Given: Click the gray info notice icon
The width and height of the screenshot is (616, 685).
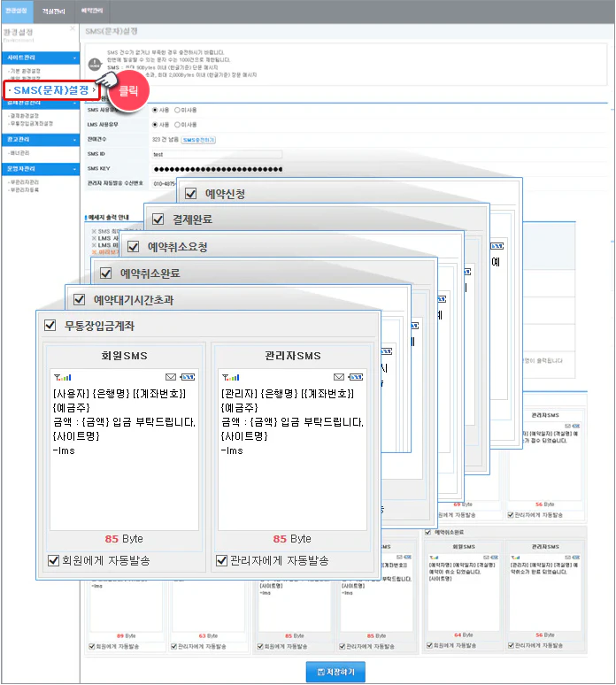Looking at the screenshot, I should tap(95, 65).
